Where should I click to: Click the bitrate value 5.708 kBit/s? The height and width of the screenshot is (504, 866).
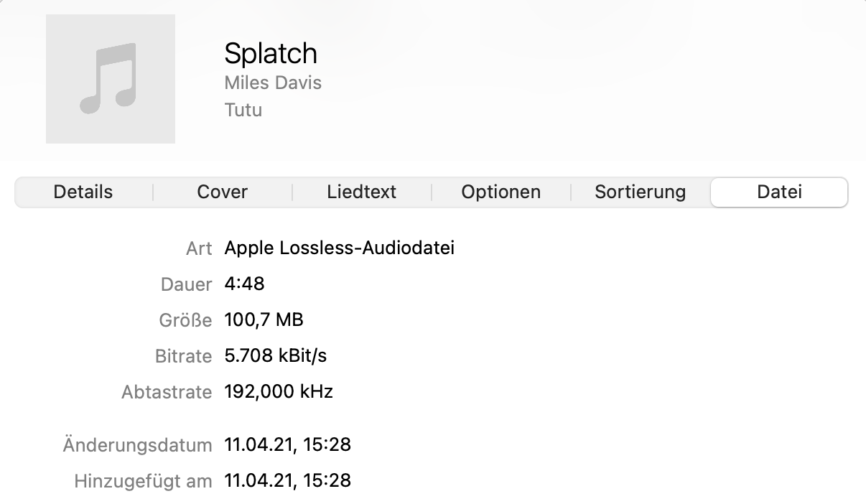pos(276,355)
